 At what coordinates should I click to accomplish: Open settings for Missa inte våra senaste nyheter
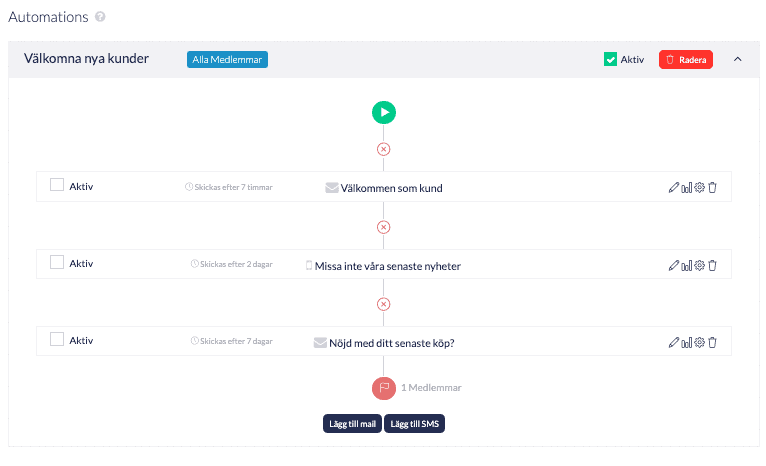[700, 265]
